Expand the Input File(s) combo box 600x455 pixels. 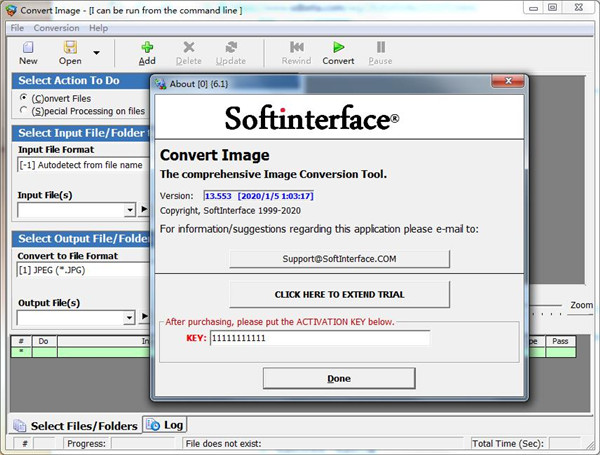[x=129, y=210]
